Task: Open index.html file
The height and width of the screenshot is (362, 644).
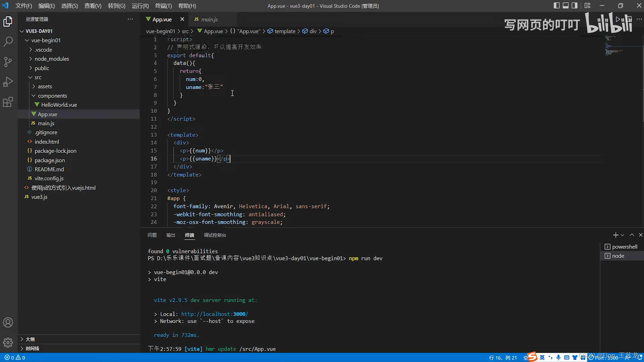Action: click(x=47, y=142)
